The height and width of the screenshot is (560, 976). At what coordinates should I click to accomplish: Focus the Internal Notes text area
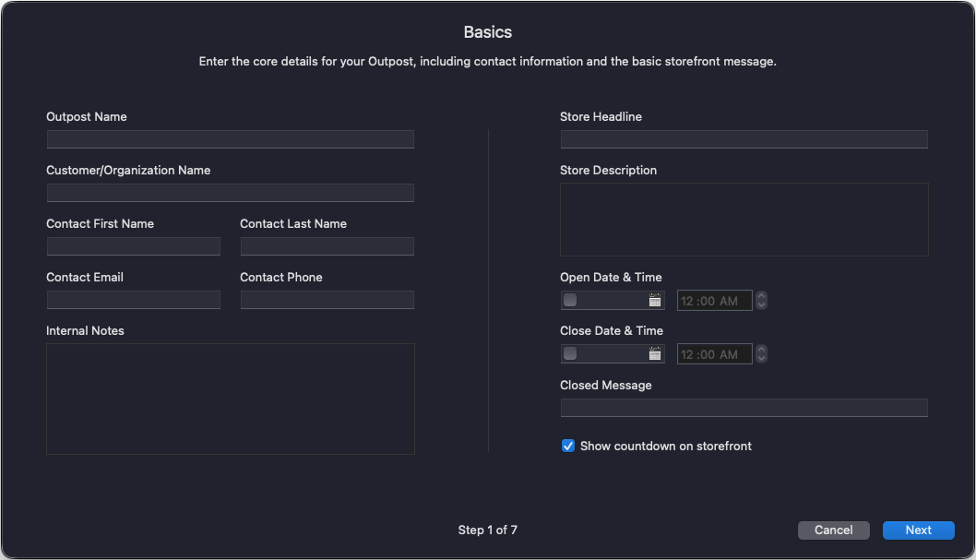coord(230,399)
